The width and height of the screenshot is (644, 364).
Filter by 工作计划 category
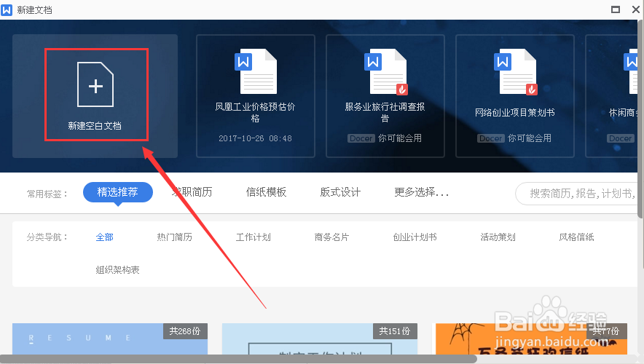tap(253, 237)
